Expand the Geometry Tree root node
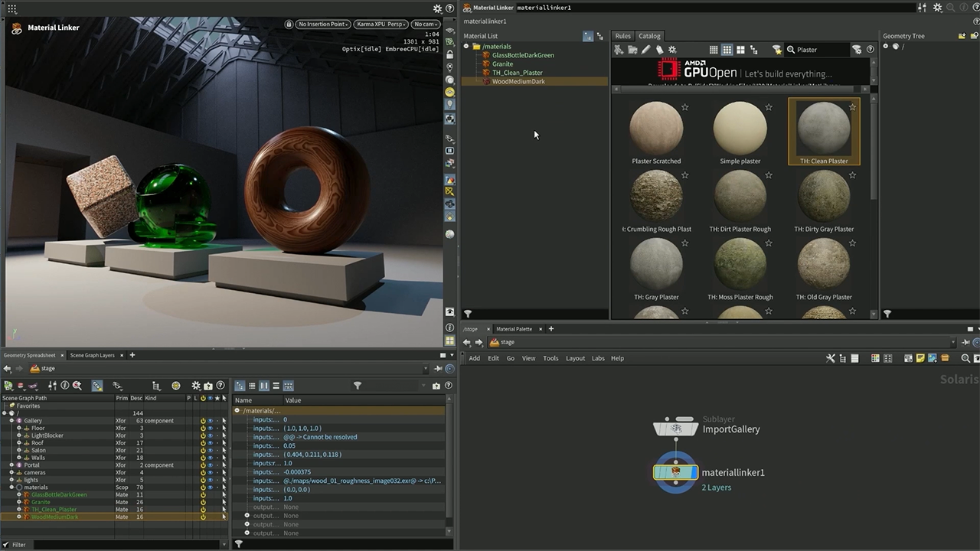This screenshot has width=980, height=551. [x=886, y=47]
